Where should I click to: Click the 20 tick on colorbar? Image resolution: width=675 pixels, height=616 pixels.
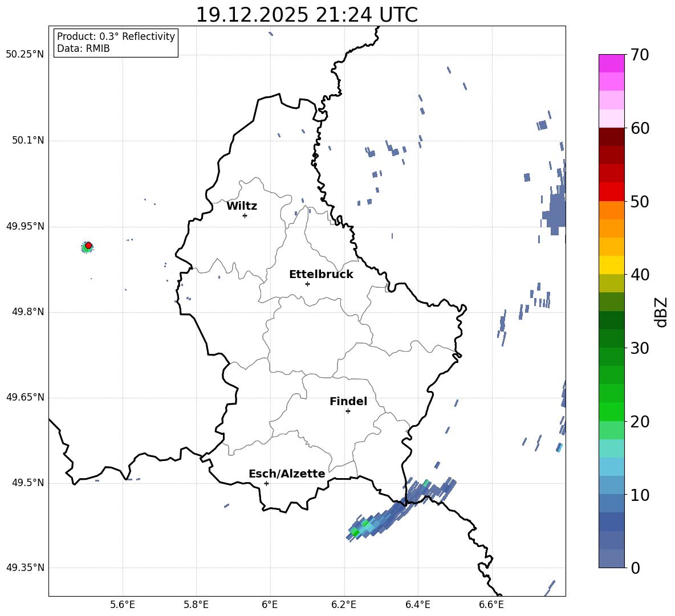coord(640,422)
